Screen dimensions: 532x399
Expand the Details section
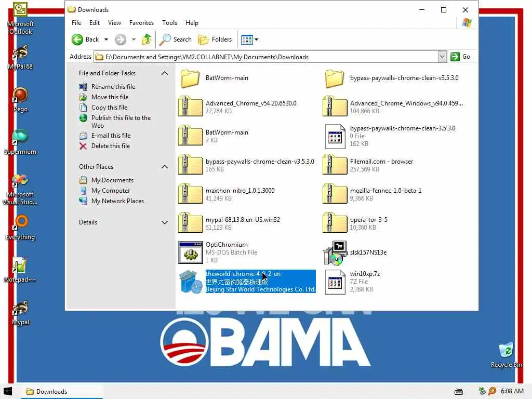click(x=165, y=222)
